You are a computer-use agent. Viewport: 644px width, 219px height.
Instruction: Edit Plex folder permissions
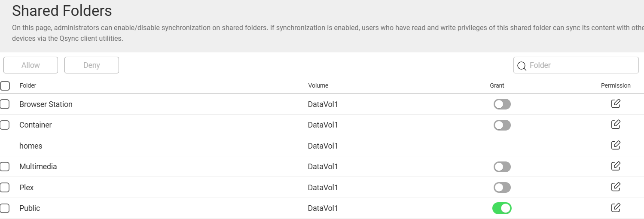click(x=616, y=187)
